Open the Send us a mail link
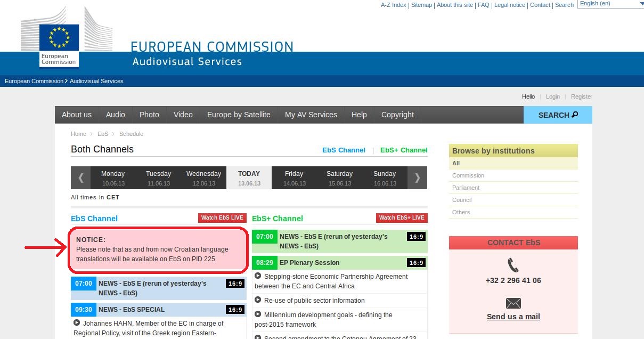This screenshot has height=339, width=644. coord(513,317)
